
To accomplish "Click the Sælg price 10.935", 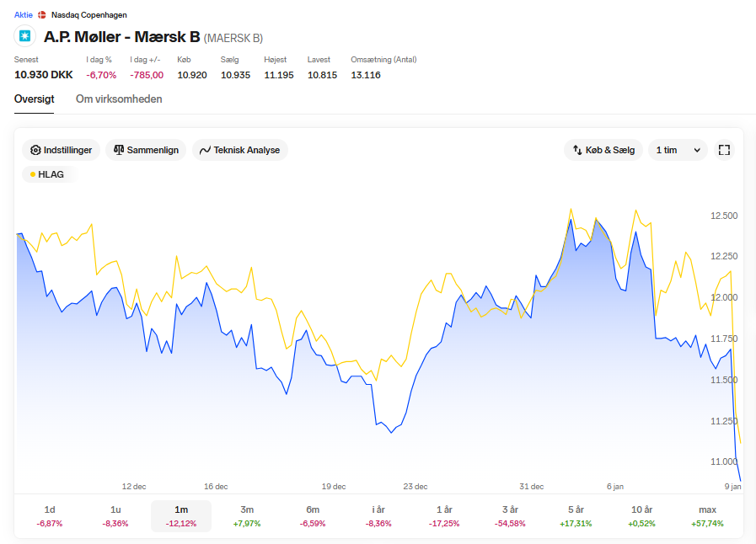I will point(235,75).
